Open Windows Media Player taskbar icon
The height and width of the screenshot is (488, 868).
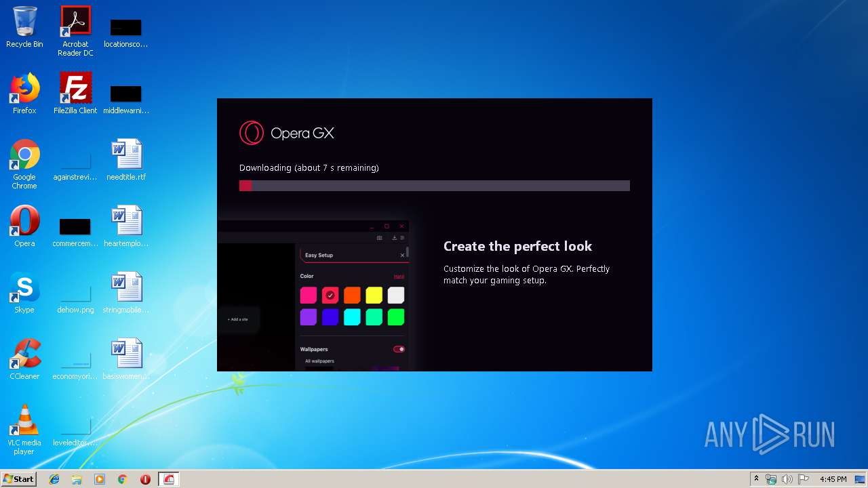(x=100, y=479)
